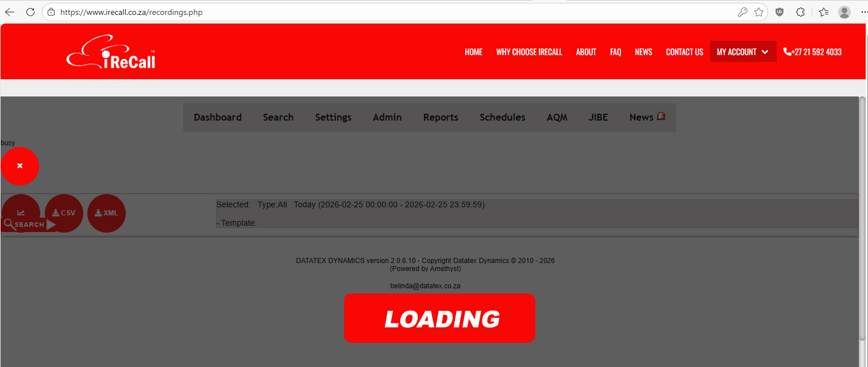
Task: Open the browser favorites list icon
Action: 823,12
